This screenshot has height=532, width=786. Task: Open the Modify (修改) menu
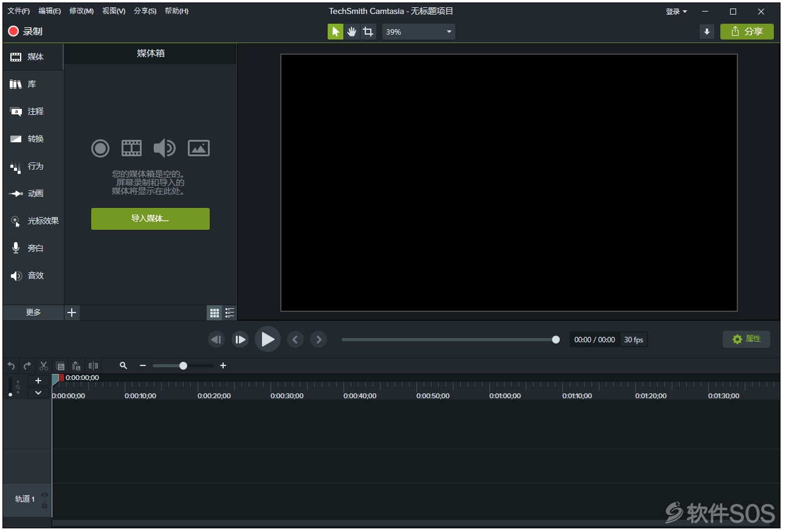[81, 11]
